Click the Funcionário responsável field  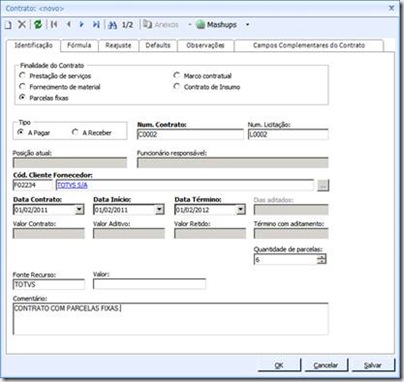233,163
